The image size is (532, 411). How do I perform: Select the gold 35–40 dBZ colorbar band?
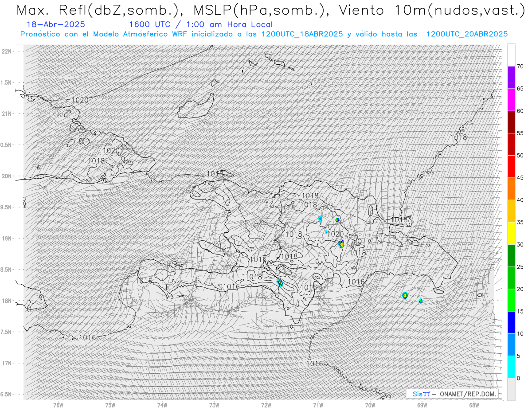[511, 211]
